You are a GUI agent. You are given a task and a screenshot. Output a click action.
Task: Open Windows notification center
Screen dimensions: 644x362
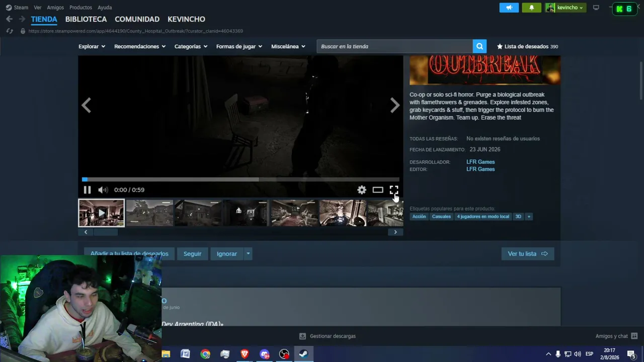point(631,354)
